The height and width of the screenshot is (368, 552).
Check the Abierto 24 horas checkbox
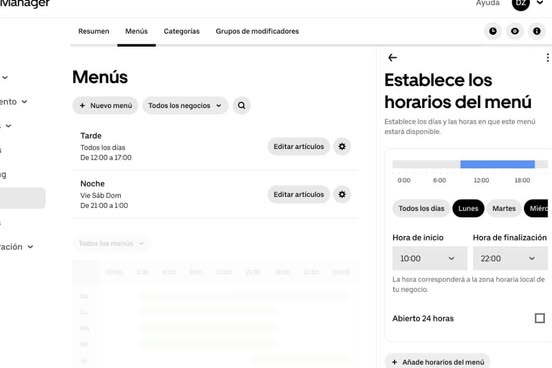coord(540,318)
